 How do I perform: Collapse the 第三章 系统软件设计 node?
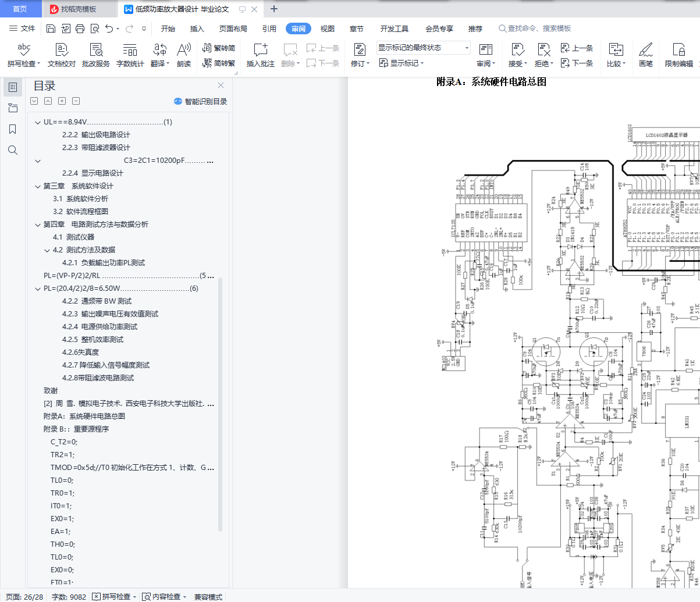click(38, 186)
